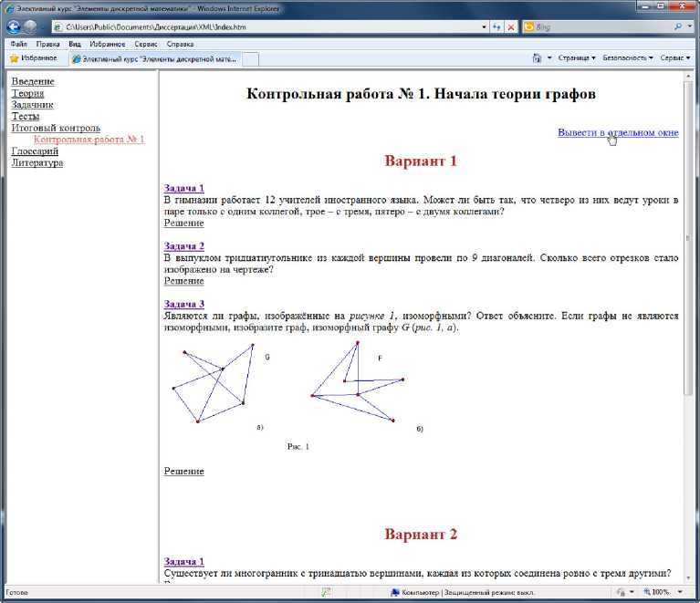This screenshot has height=603, width=700.
Task: Click the Refresh icon beside the address bar
Action: click(496, 27)
